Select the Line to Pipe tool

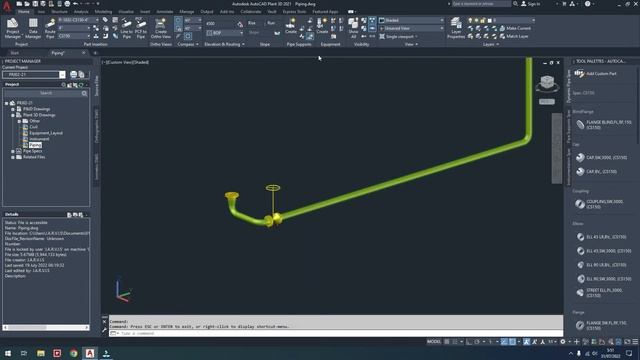(x=127, y=28)
